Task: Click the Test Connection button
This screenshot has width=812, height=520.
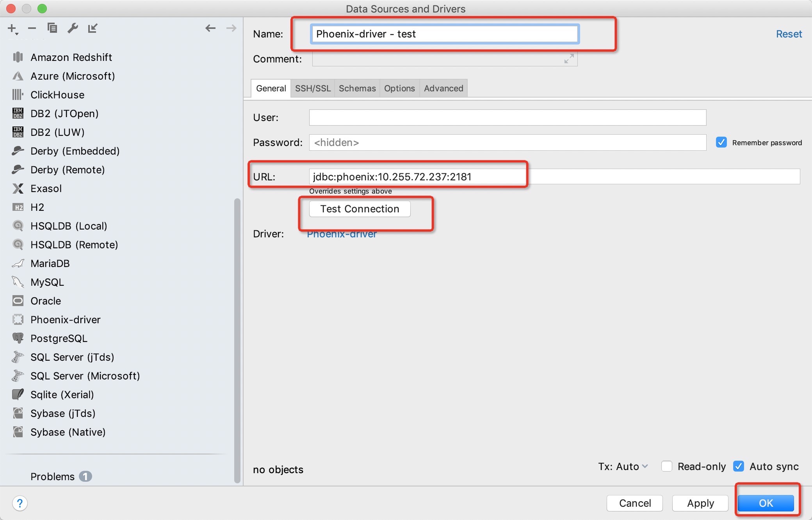Action: pos(359,209)
